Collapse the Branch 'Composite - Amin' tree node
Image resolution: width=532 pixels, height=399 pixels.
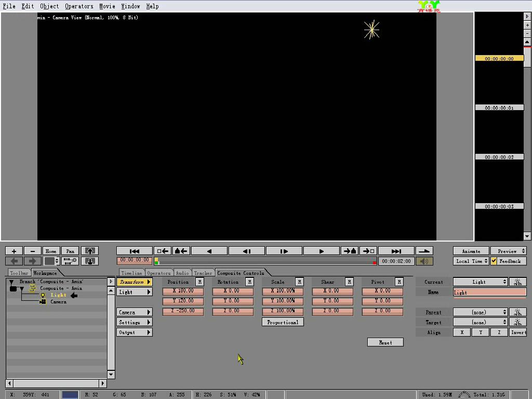pyautogui.click(x=11, y=282)
